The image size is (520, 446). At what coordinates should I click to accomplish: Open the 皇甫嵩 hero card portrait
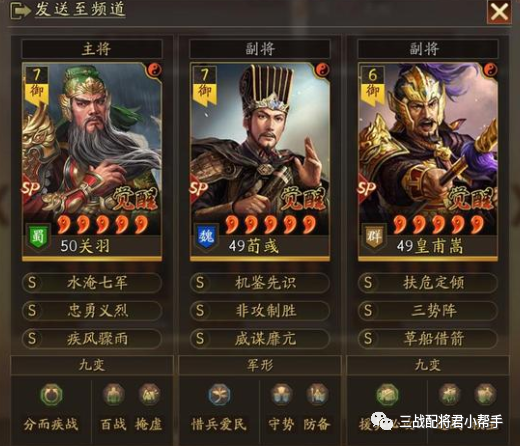[x=428, y=162]
